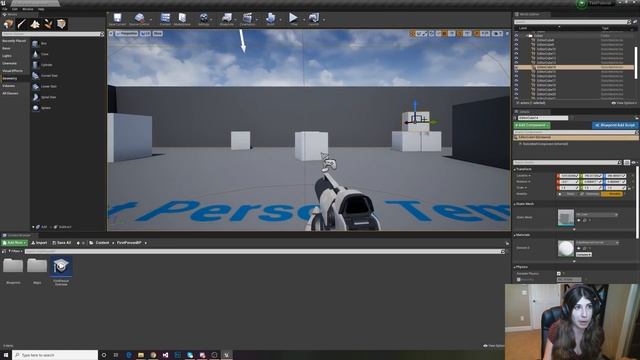
Task: Switch to Geometry Editing mode cube icon
Action: tap(61, 24)
